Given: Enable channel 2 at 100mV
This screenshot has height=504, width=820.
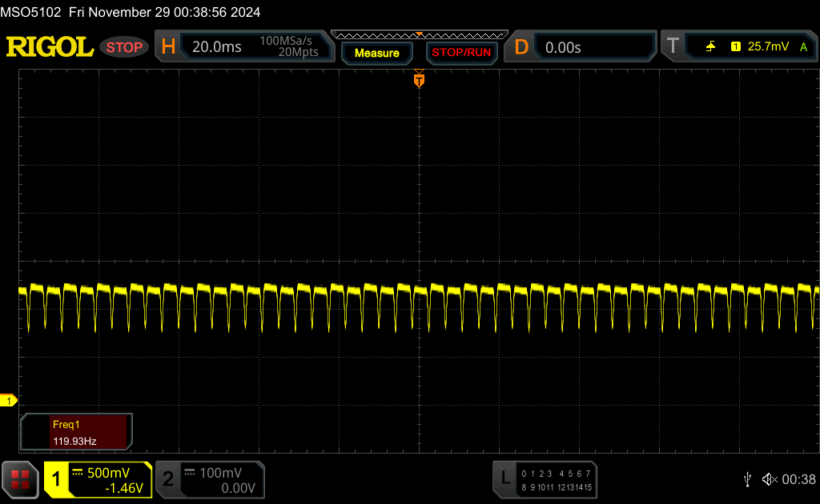Looking at the screenshot, I should (168, 479).
